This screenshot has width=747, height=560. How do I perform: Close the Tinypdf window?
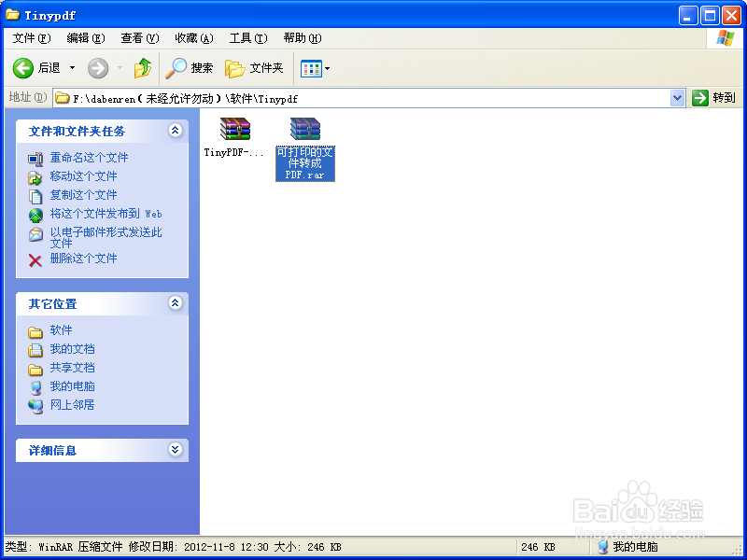coord(732,16)
